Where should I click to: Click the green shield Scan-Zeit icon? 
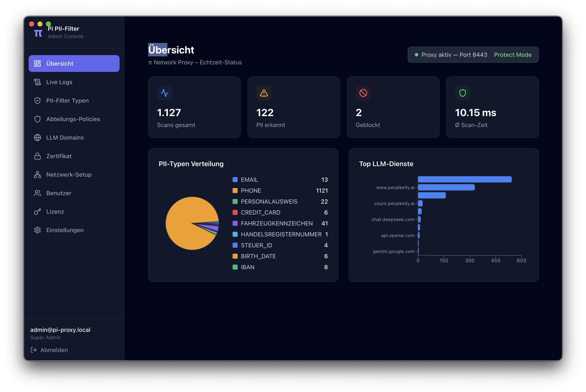pos(462,93)
